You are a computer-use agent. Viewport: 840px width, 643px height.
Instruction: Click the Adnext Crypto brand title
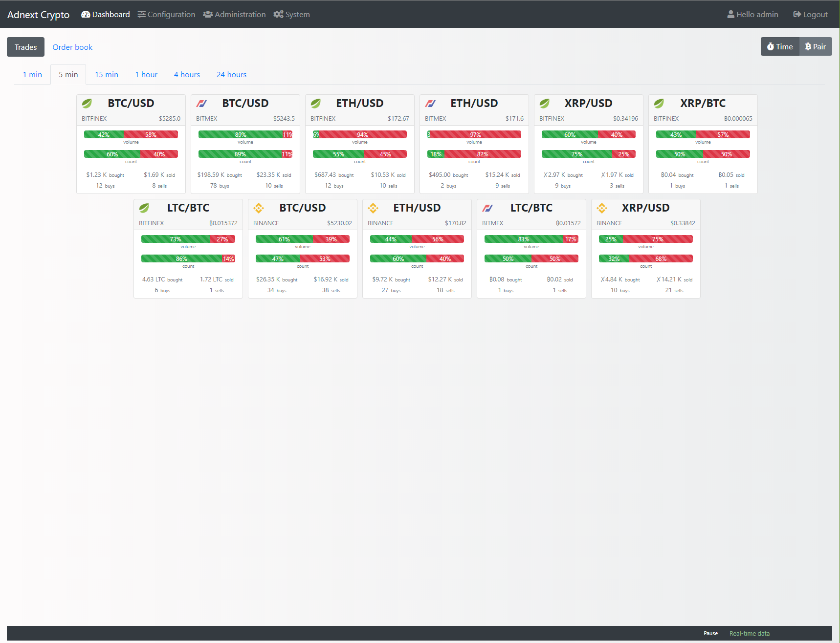coord(39,15)
